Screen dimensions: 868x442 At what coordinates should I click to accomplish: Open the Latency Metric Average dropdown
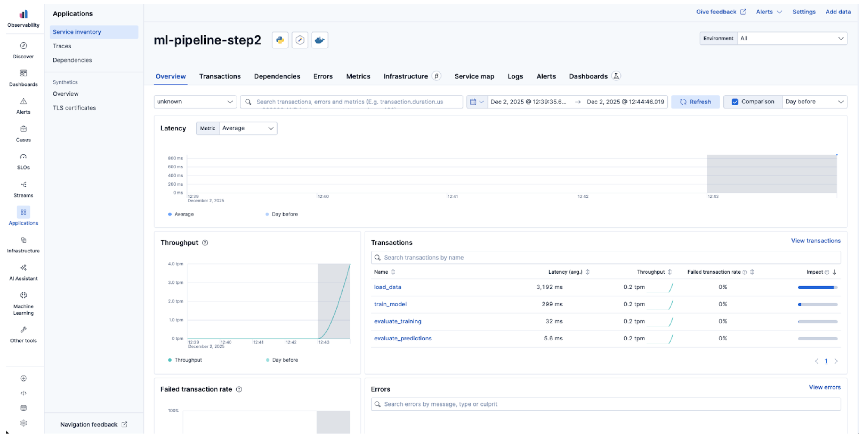(248, 128)
